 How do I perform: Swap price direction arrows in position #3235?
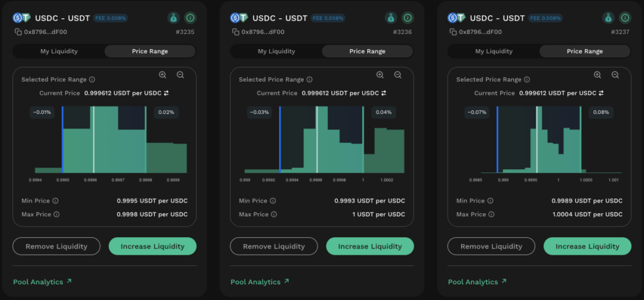(166, 93)
